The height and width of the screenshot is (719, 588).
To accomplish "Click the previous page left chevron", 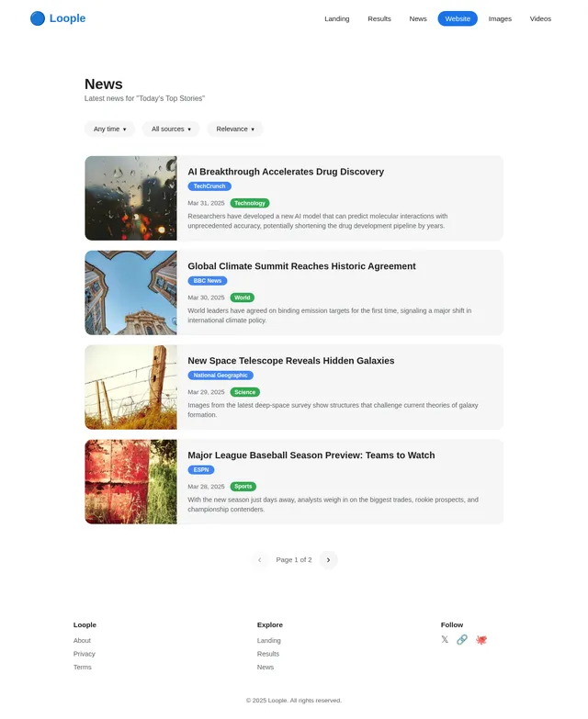I will pos(260,560).
